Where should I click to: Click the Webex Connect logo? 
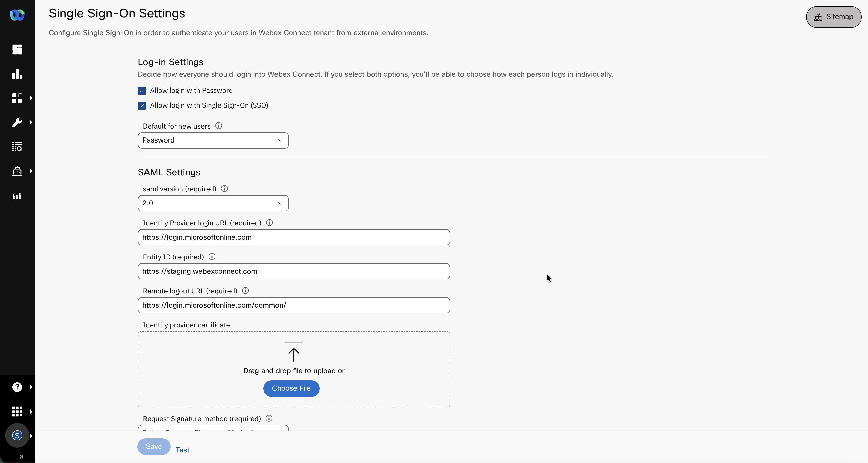point(17,15)
